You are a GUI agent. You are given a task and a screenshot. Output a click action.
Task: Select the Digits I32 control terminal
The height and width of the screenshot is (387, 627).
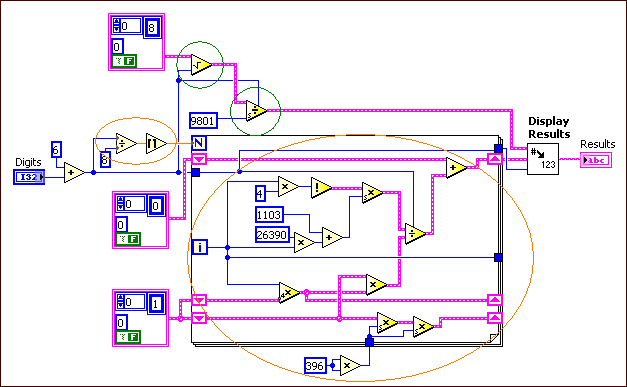click(29, 177)
